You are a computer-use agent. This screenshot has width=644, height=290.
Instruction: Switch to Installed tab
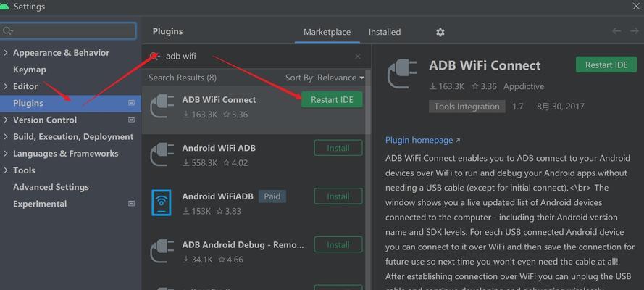pos(385,32)
